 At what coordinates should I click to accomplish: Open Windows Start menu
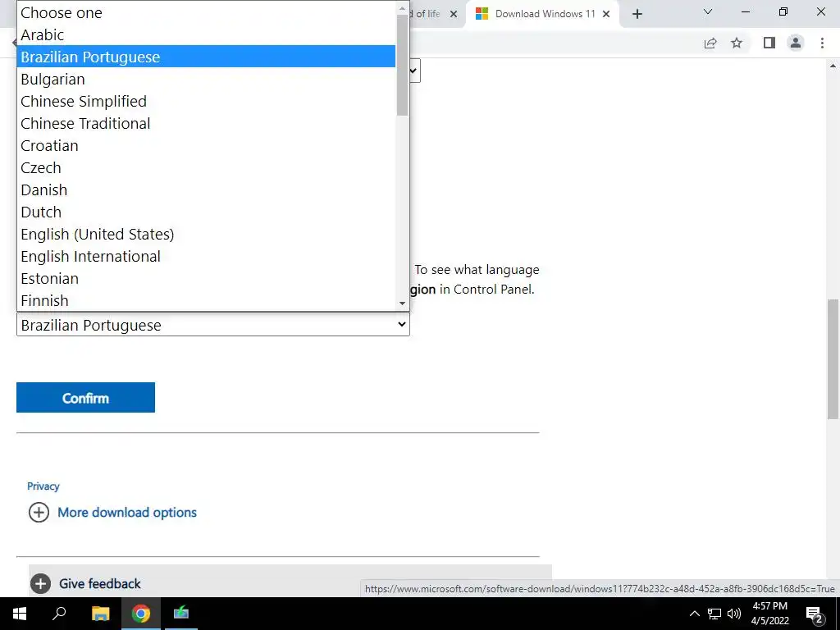20,614
